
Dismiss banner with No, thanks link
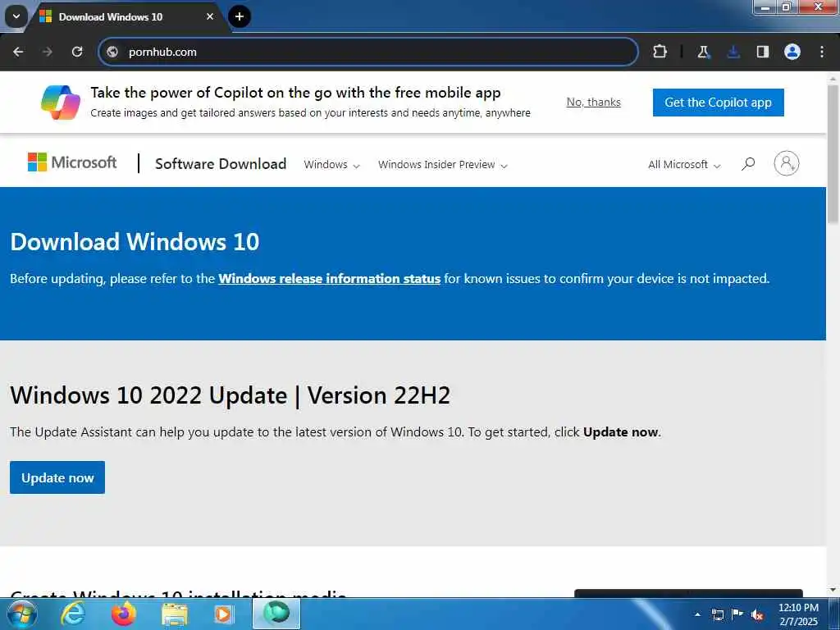click(594, 103)
